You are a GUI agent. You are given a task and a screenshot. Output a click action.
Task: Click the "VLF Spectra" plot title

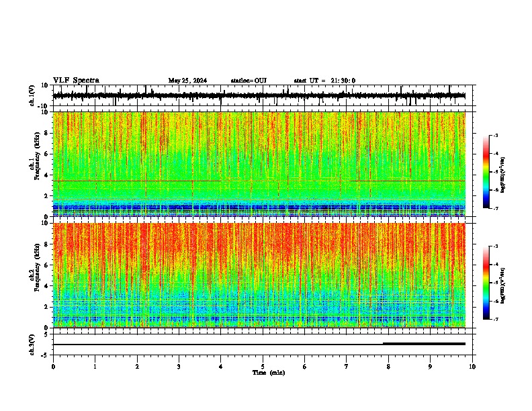pos(76,80)
